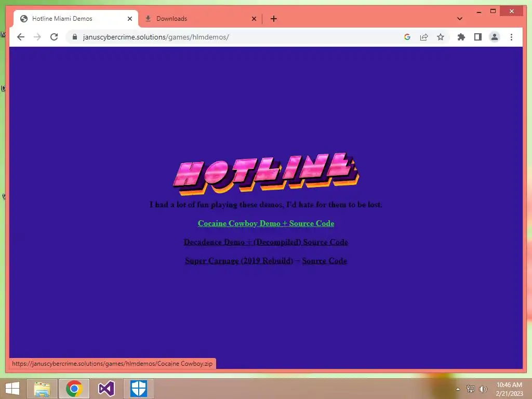The width and height of the screenshot is (532, 399).
Task: Maximize the Chrome window
Action: tap(493, 11)
